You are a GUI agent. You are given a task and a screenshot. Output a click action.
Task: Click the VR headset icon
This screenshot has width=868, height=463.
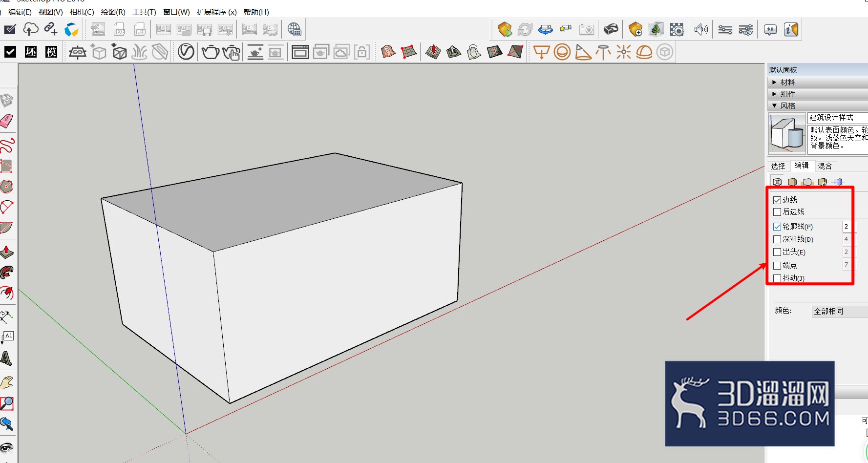[611, 29]
